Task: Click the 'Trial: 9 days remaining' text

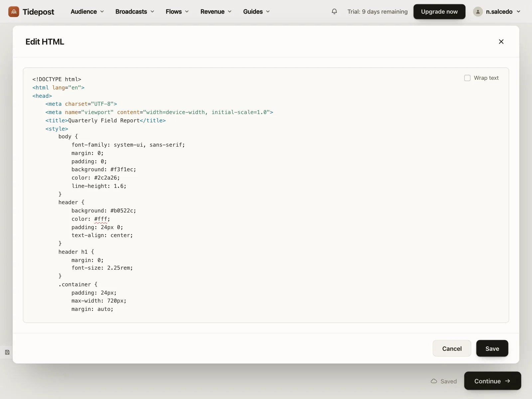Action: (377, 12)
